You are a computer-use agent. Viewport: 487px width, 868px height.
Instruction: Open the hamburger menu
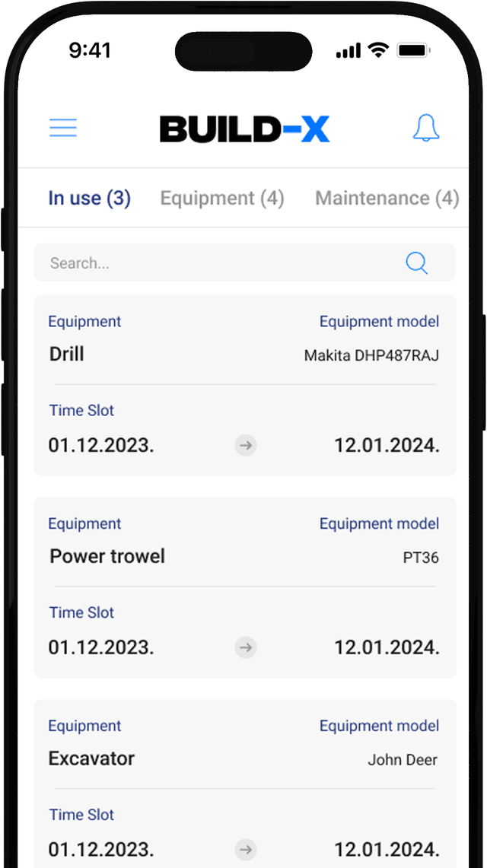[x=63, y=128]
